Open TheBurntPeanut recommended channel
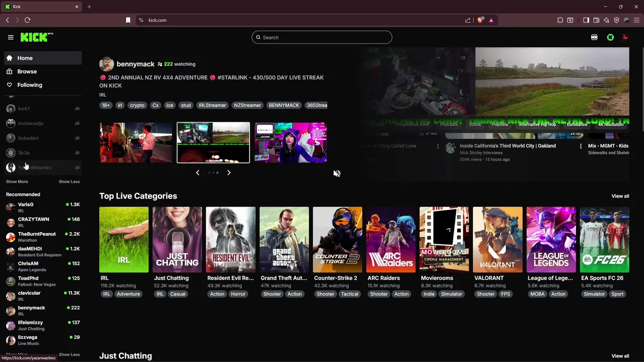The image size is (644, 362). click(x=43, y=236)
